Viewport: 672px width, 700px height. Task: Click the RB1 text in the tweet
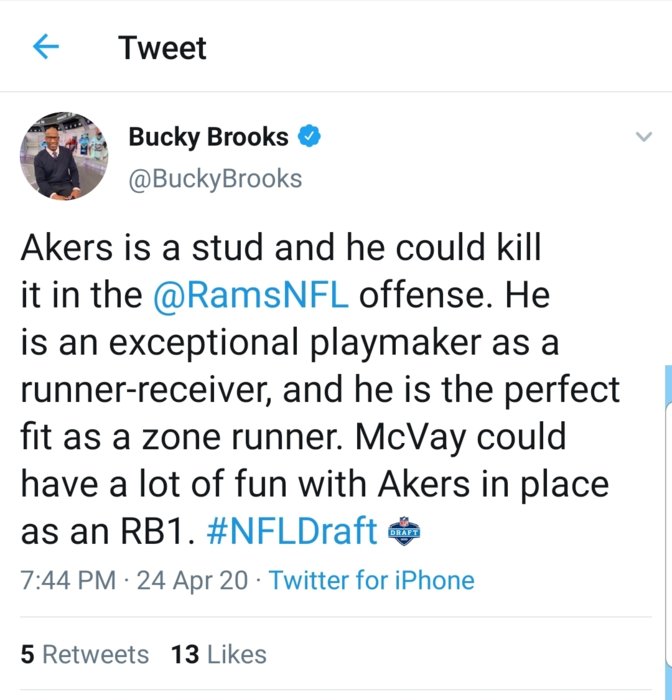tap(152, 532)
